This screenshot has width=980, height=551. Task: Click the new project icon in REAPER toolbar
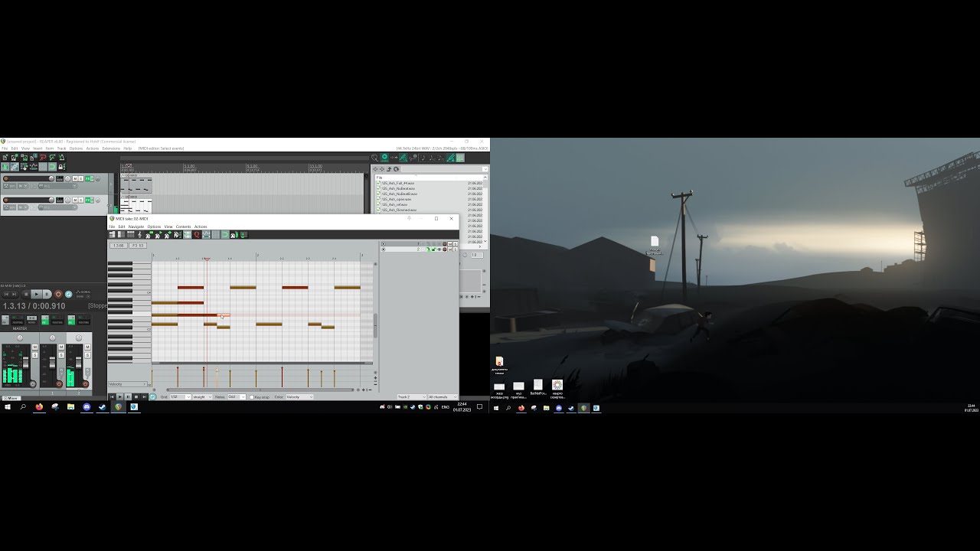coord(5,157)
